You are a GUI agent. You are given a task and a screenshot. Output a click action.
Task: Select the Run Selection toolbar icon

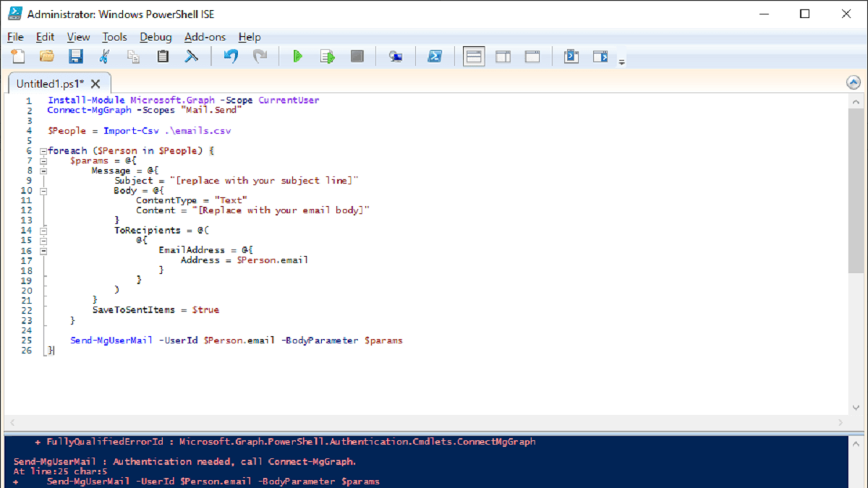327,56
